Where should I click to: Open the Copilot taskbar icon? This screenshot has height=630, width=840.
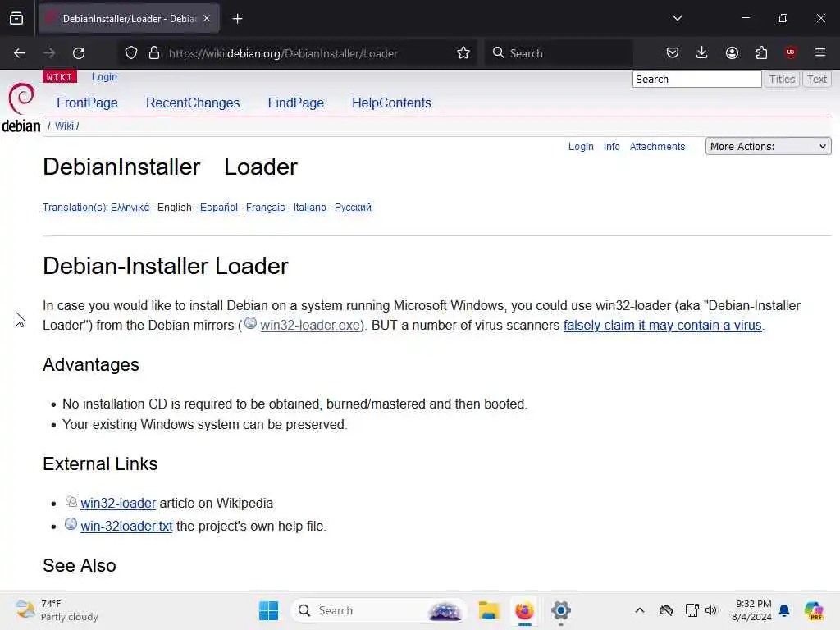tap(814, 610)
